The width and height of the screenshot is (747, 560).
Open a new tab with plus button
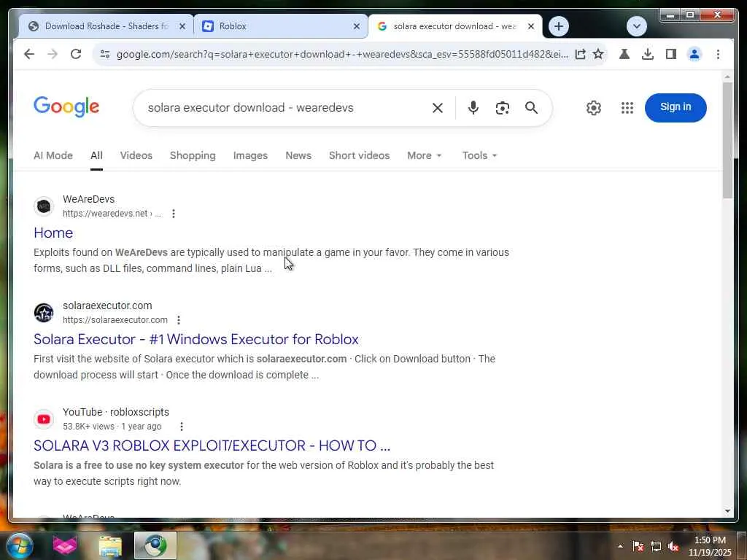click(x=559, y=26)
